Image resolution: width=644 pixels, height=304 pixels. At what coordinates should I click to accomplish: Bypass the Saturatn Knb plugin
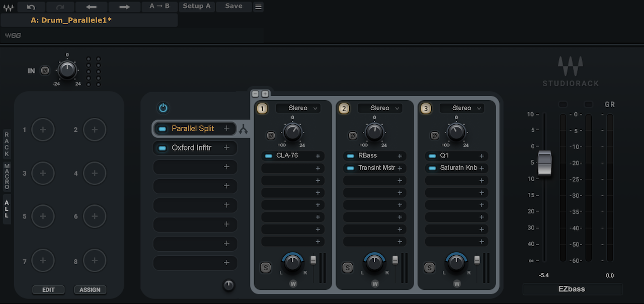[x=432, y=168]
